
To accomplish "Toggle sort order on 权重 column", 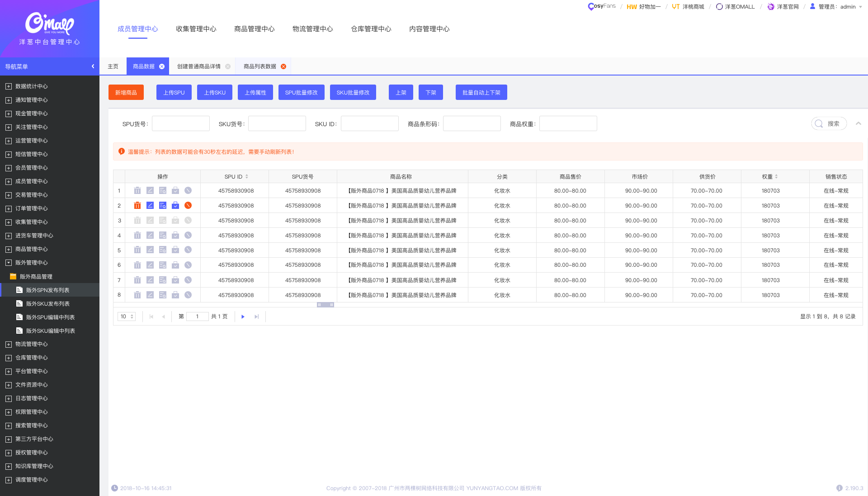I will click(776, 177).
